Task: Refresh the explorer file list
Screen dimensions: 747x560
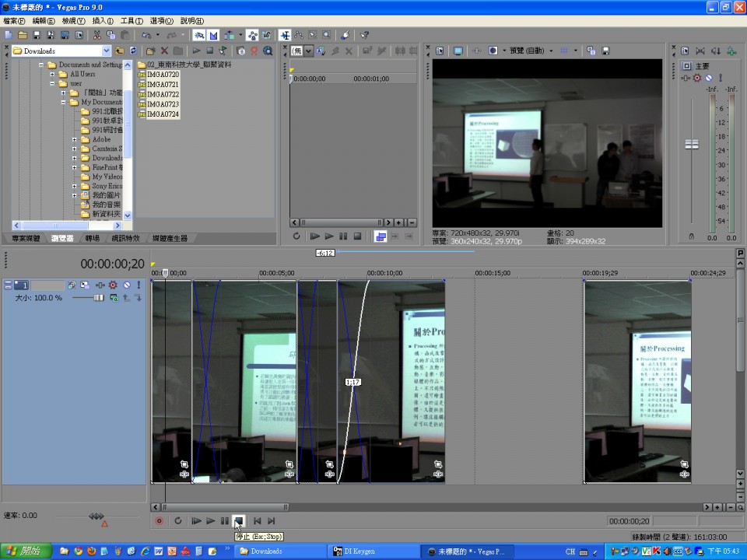Action: click(133, 51)
